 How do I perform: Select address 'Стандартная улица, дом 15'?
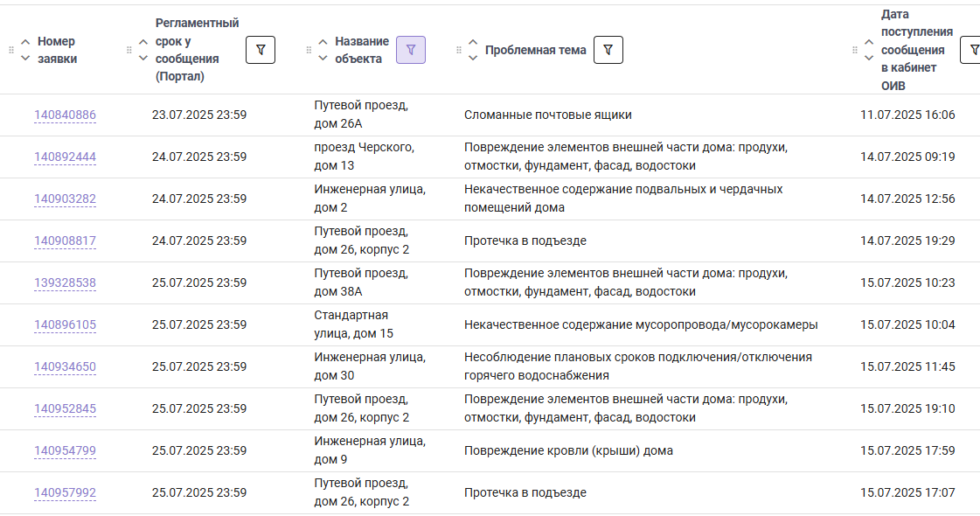click(354, 324)
